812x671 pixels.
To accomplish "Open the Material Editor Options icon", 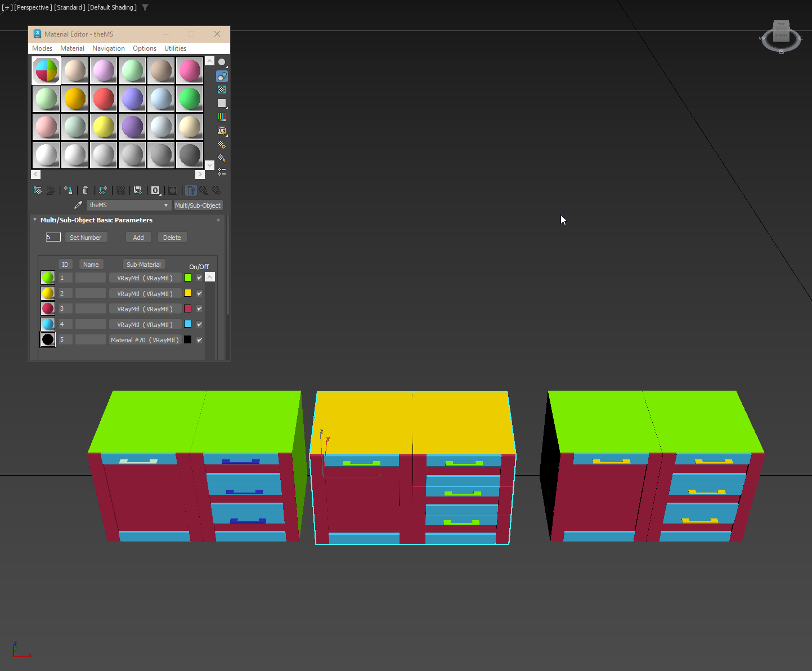I will tap(222, 144).
